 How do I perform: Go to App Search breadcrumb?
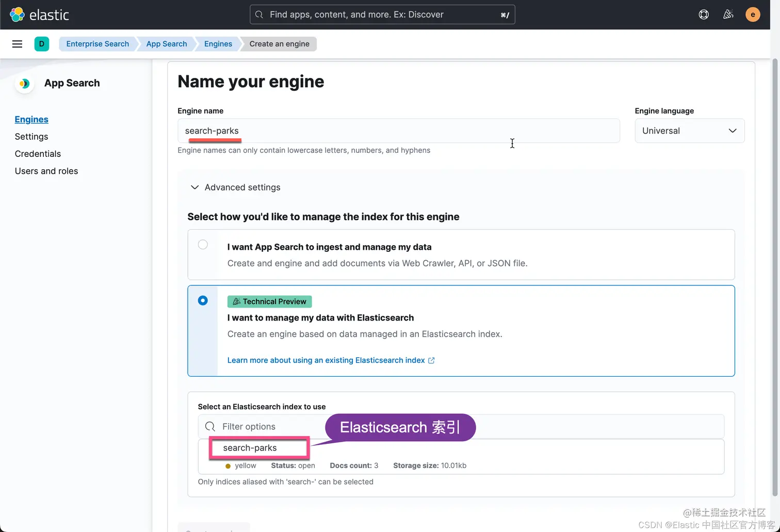(167, 44)
